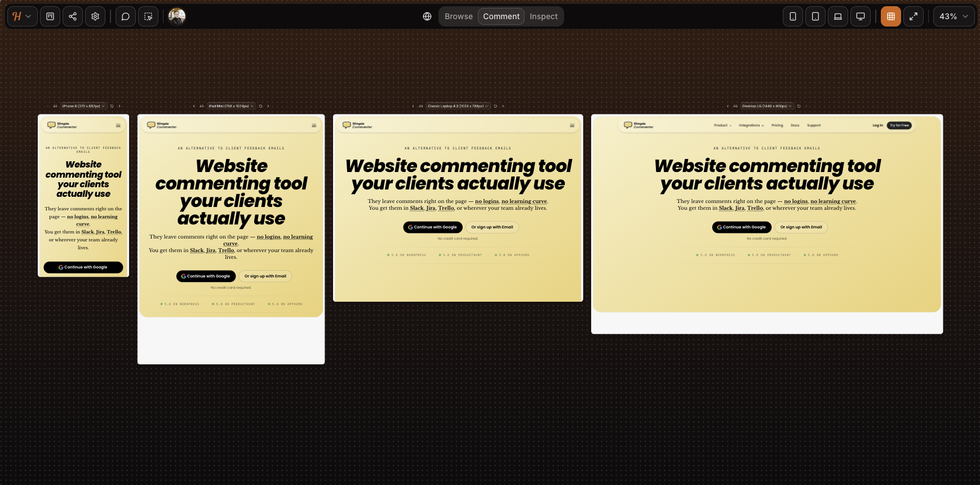
Task: Reload the iPhone 8 frame
Action: (112, 106)
